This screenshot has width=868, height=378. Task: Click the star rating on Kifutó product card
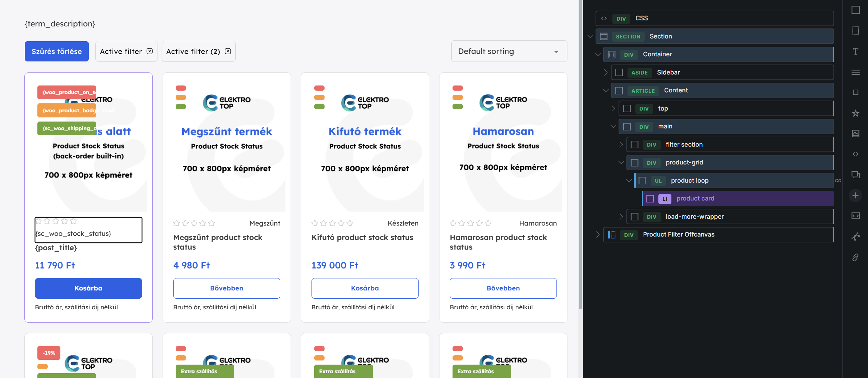click(x=332, y=223)
